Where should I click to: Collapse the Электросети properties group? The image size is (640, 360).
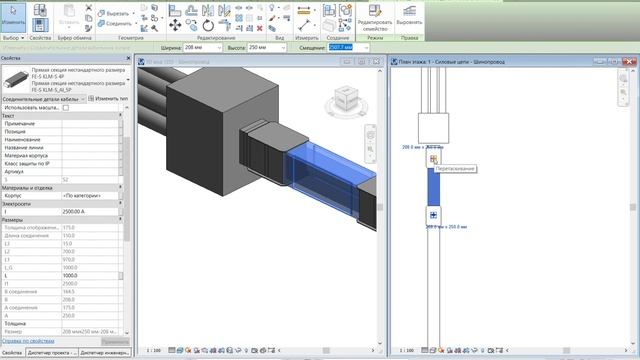120,204
